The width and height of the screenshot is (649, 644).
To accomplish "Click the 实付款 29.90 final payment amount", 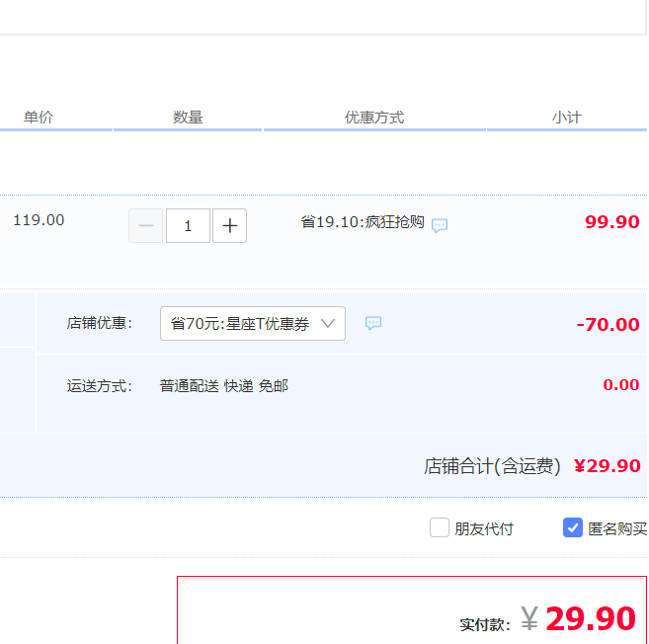I will coord(590,618).
